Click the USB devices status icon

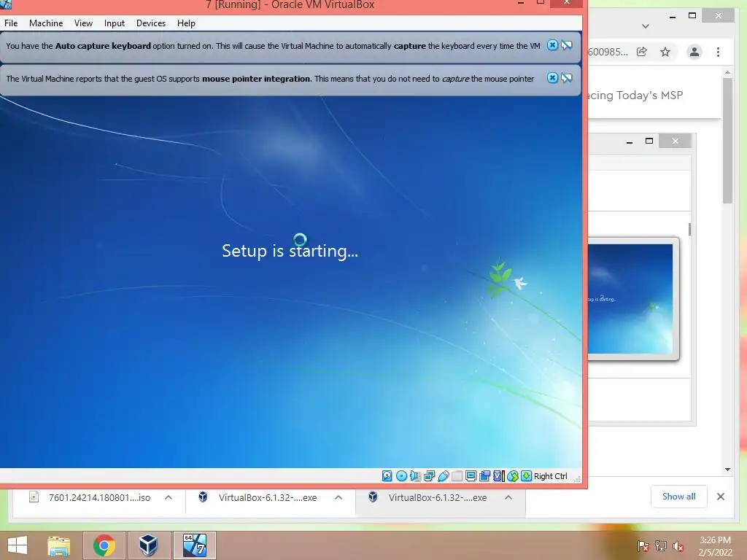click(443, 475)
